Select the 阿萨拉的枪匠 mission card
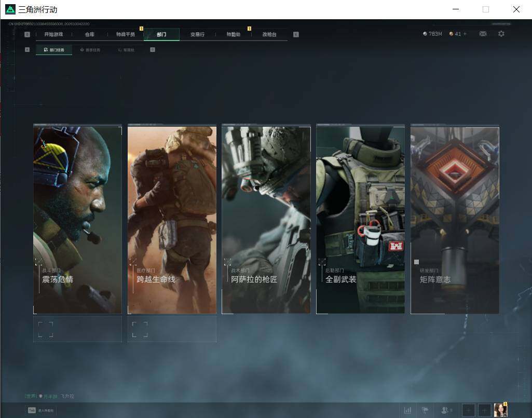 (x=266, y=219)
